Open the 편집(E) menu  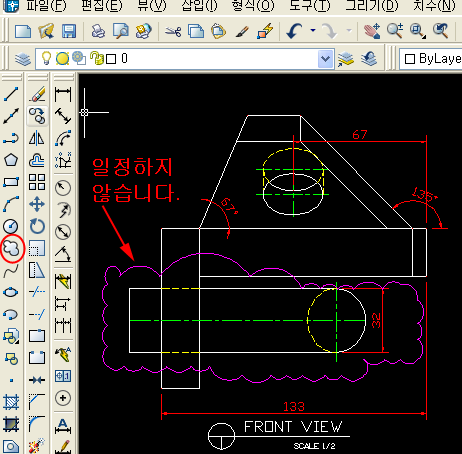click(102, 6)
